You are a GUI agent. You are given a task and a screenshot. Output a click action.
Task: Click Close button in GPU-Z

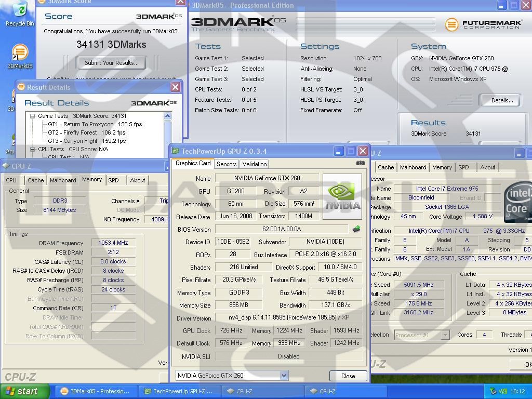point(348,376)
